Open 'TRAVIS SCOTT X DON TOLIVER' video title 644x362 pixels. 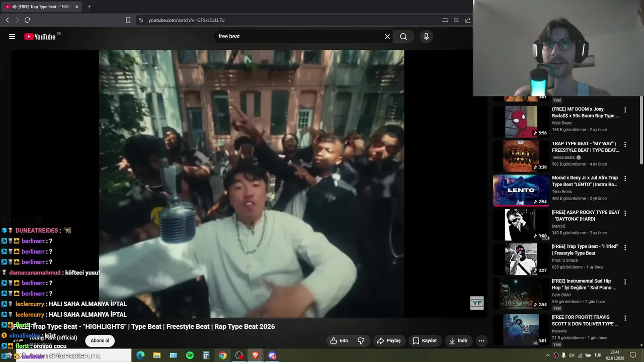[586, 320]
